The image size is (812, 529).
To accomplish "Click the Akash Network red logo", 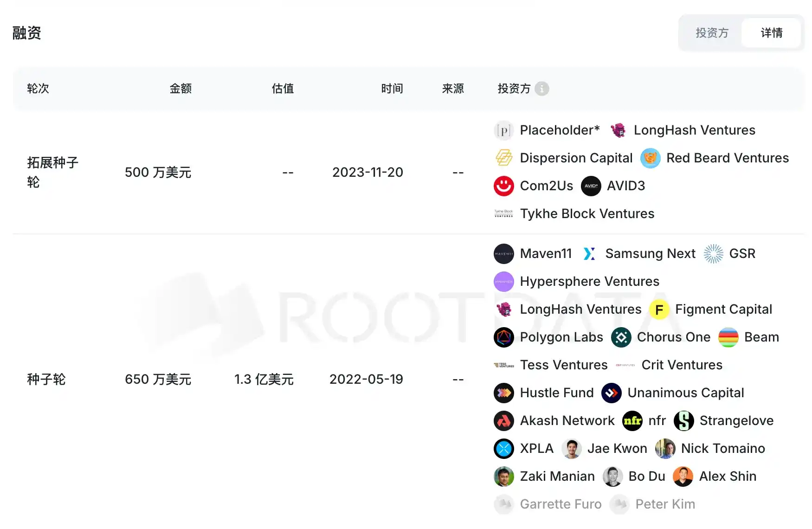I will click(x=503, y=421).
